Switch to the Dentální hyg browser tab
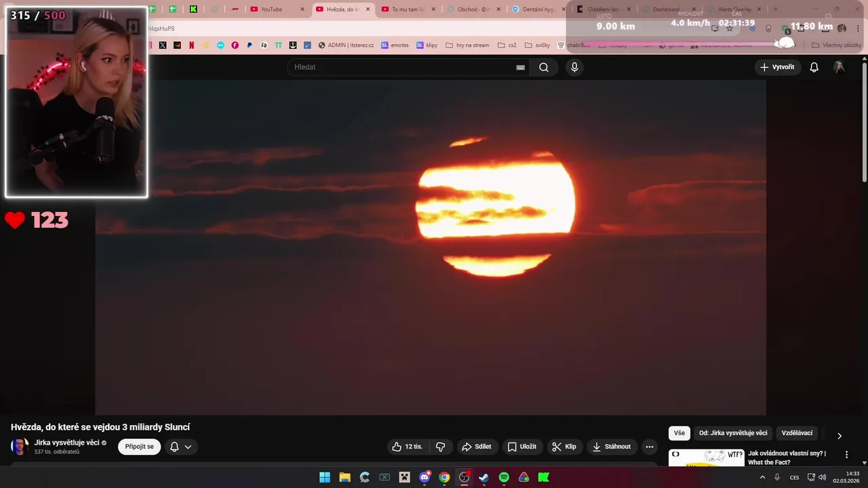Image resolution: width=868 pixels, height=488 pixels. (538, 9)
